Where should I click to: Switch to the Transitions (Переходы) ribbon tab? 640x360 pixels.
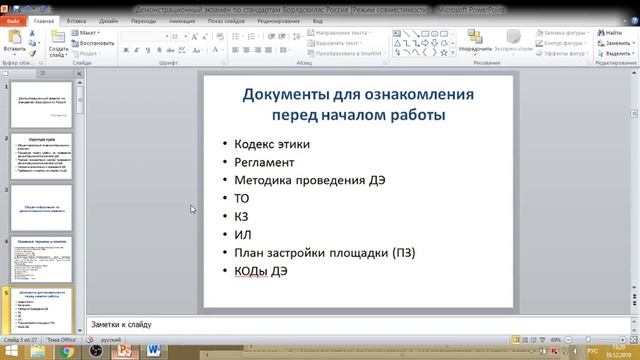(143, 21)
